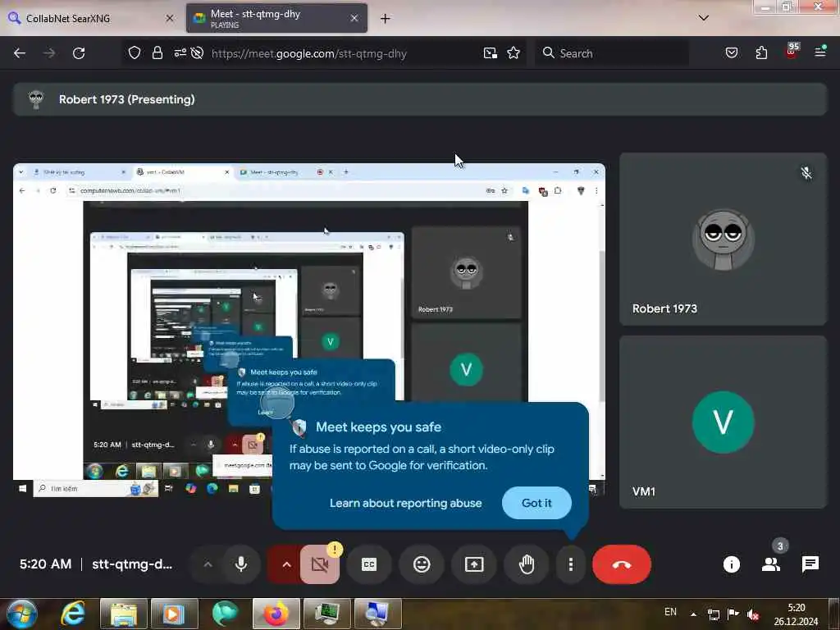This screenshot has width=840, height=630.
Task: Expand audio settings chevron beside microphone
Action: (x=208, y=564)
